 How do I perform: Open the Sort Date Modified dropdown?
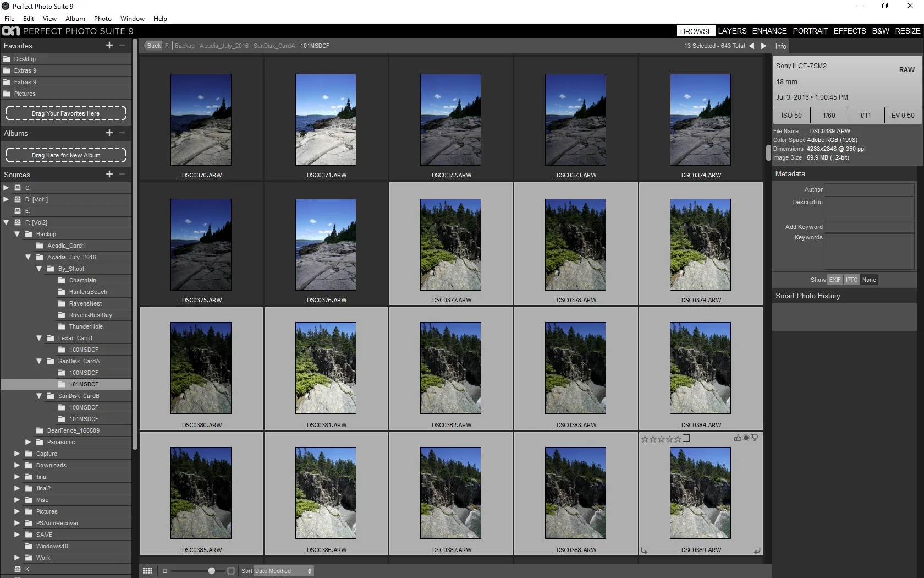pyautogui.click(x=283, y=571)
